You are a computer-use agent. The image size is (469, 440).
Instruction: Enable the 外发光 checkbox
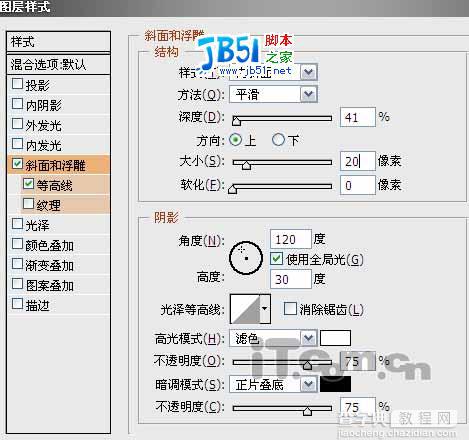[17, 124]
